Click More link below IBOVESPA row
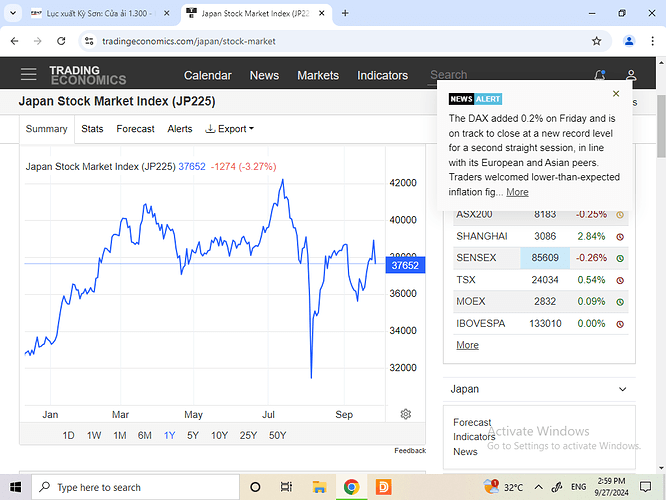 (467, 345)
